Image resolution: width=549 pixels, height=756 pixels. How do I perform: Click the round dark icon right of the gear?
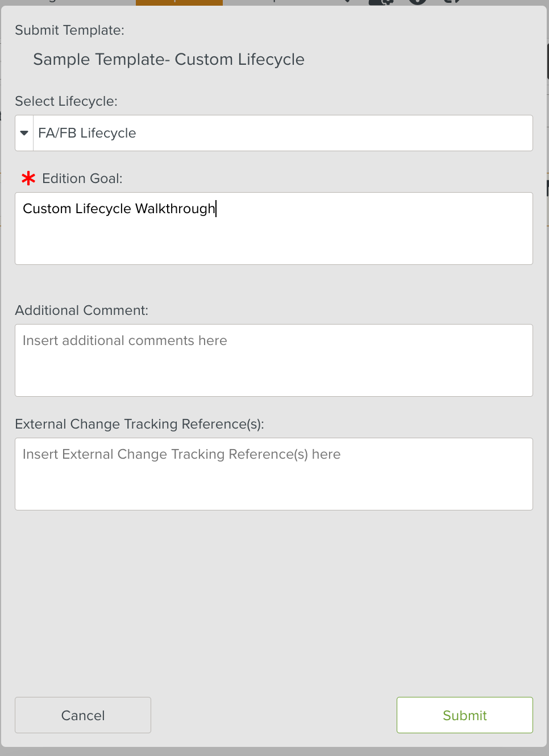(418, 2)
